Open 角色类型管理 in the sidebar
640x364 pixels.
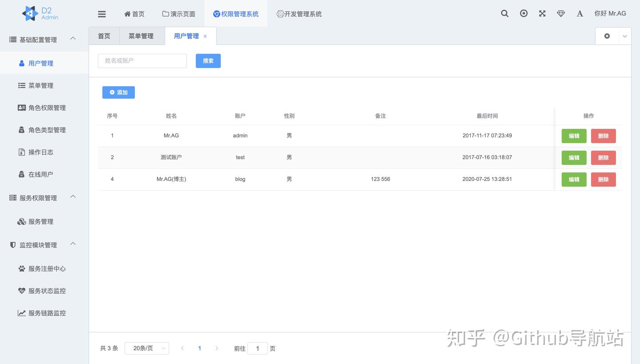pos(44,130)
